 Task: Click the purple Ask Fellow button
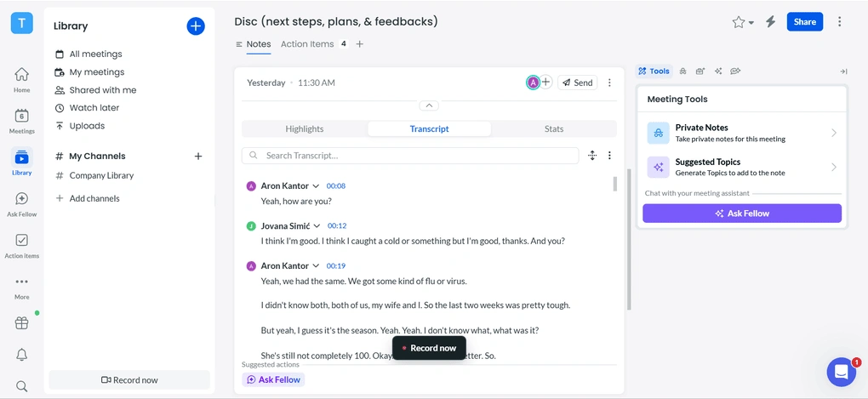pos(741,214)
